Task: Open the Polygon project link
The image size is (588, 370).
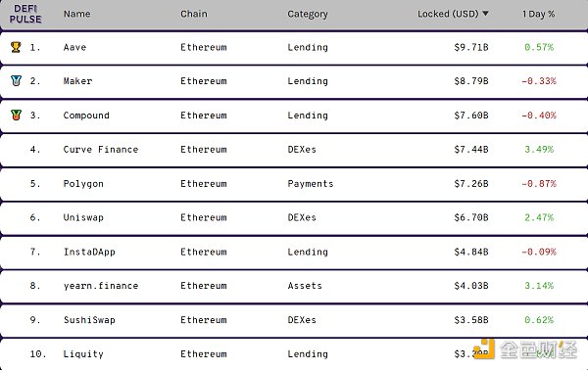Action: click(83, 184)
